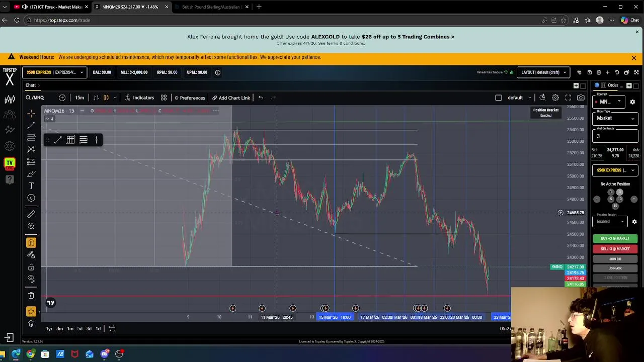Open chart Preferences

click(190, 98)
